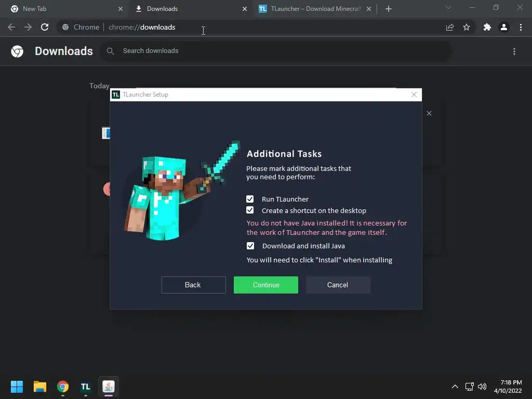Screen dimensions: 532x399
Task: Click the "Additional Tasks" heading
Action: (x=284, y=154)
